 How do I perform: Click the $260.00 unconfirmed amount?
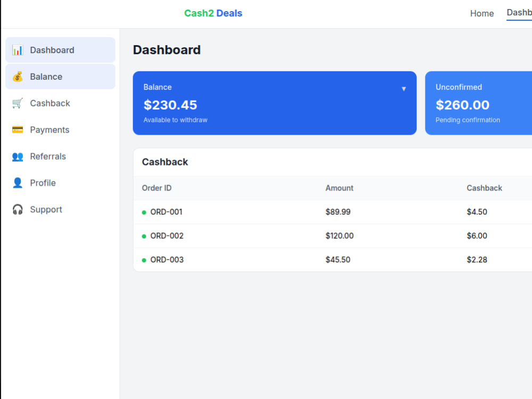coord(462,105)
